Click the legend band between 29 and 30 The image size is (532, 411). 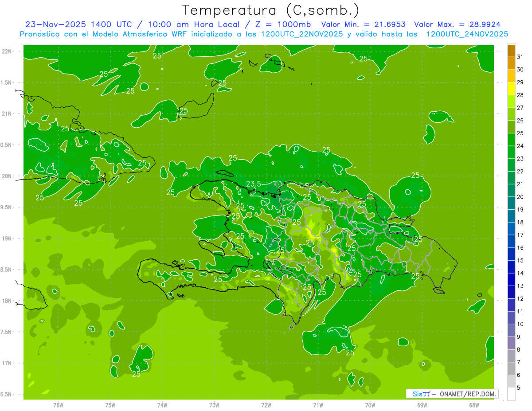(511, 76)
